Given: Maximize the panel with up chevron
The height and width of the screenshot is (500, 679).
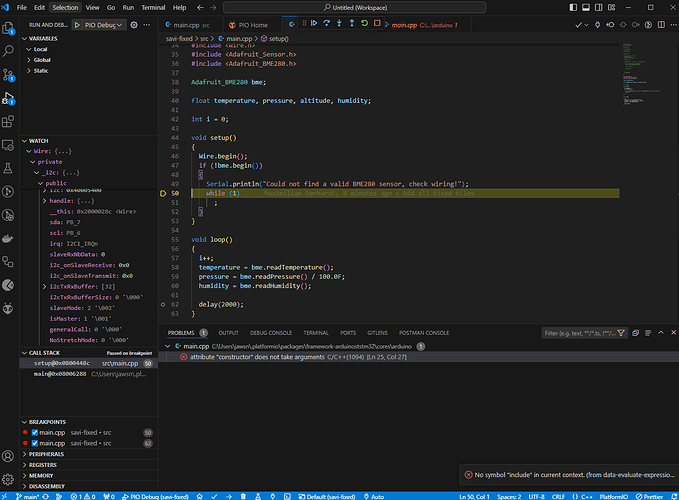Looking at the screenshot, I should pos(661,333).
